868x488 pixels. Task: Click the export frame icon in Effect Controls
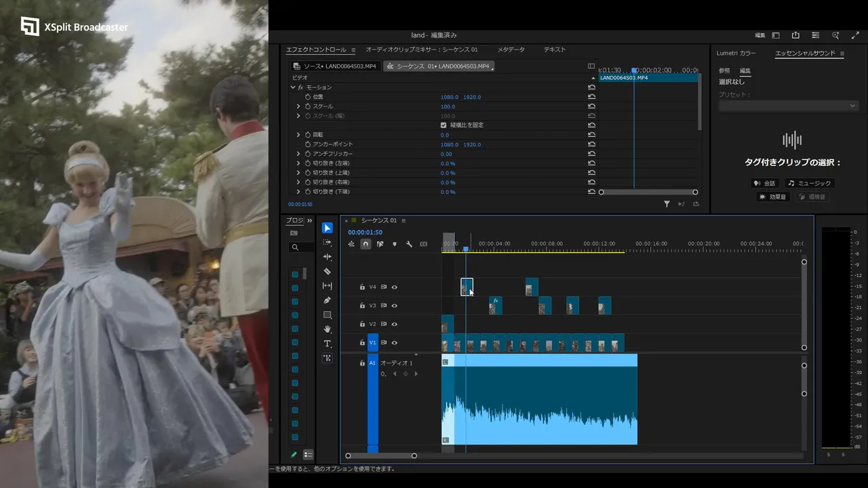tap(696, 204)
